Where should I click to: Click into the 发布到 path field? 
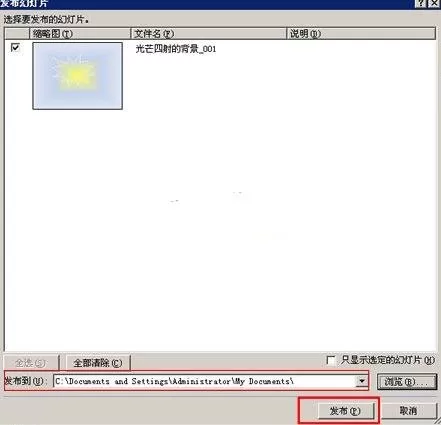pos(205,381)
